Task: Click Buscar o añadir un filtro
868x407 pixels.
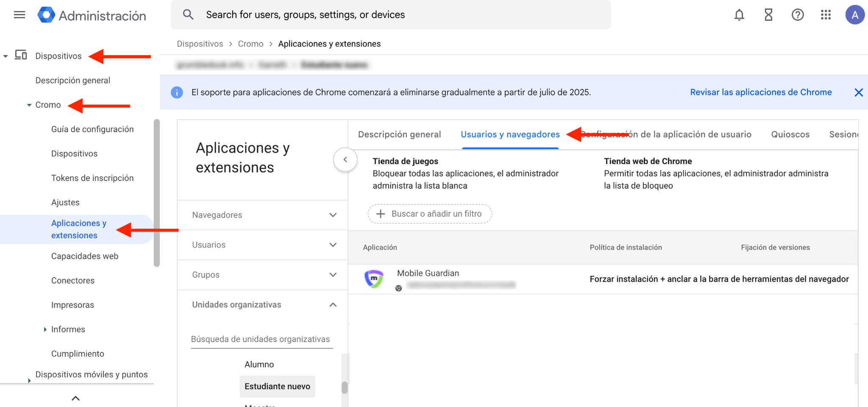Action: click(x=430, y=214)
